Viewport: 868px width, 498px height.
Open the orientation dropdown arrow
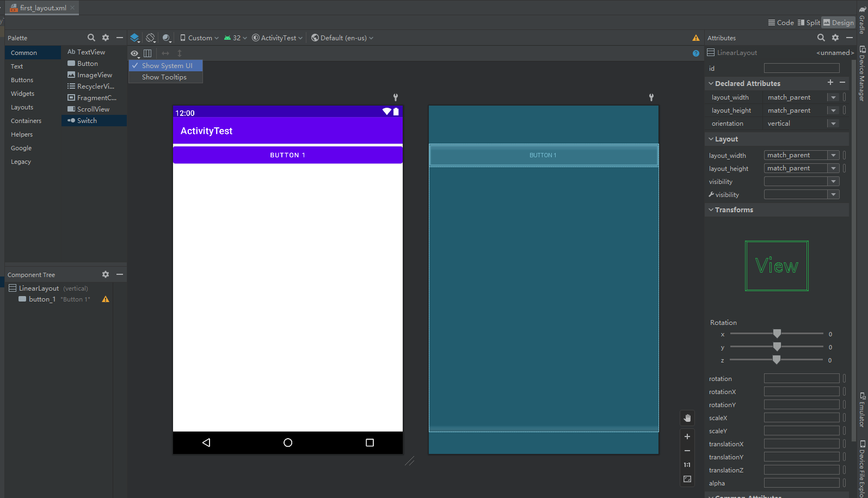pos(833,124)
